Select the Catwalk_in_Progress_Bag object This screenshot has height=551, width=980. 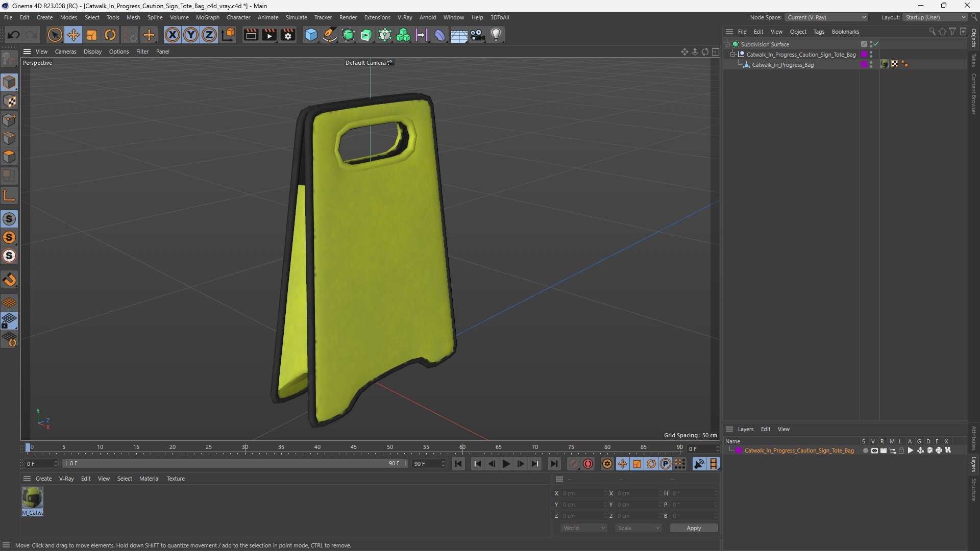point(782,65)
